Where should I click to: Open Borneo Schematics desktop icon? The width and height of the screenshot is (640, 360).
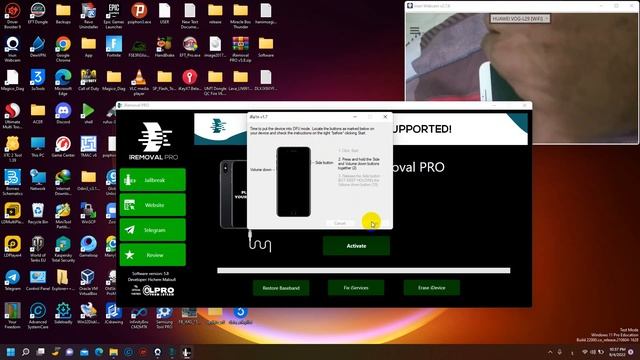(12, 182)
